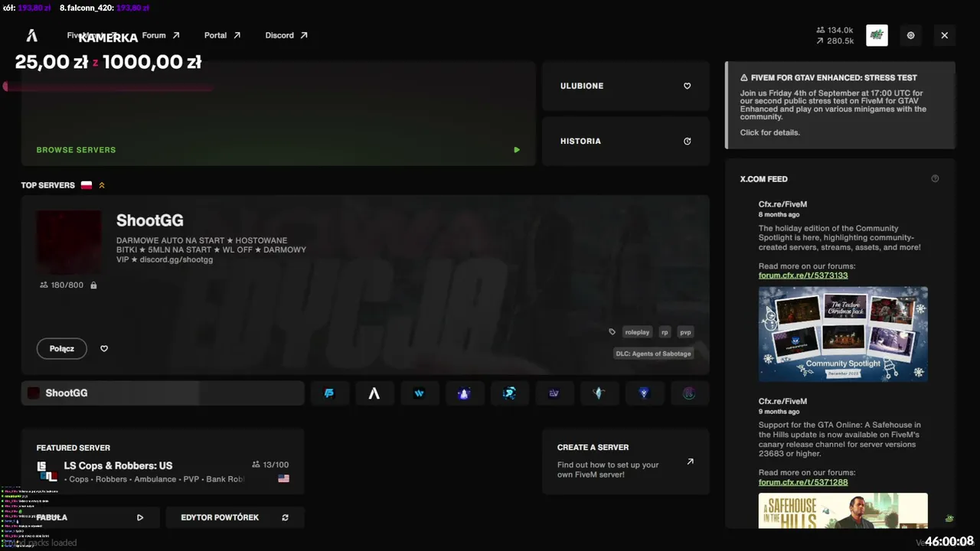Select the ShootGG tab in server carousel
The width and height of the screenshot is (980, 551).
pyautogui.click(x=162, y=393)
